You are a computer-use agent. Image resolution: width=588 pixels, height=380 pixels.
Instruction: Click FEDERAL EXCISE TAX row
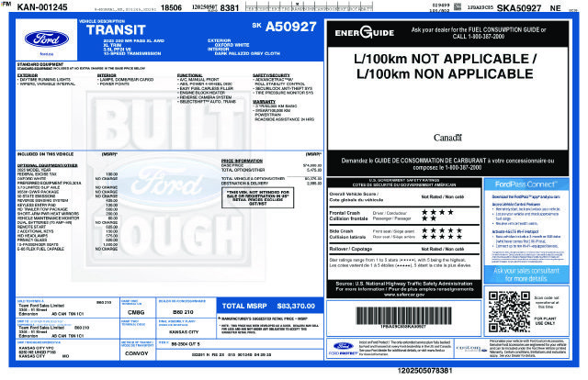[67, 174]
